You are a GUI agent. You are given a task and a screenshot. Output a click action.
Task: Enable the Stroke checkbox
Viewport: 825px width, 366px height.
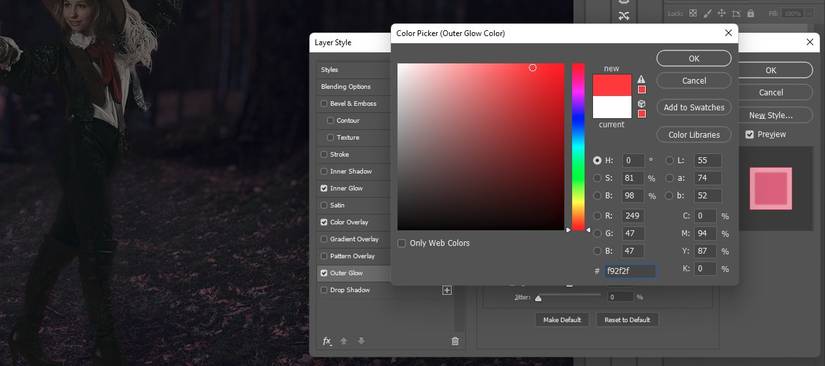pyautogui.click(x=324, y=154)
